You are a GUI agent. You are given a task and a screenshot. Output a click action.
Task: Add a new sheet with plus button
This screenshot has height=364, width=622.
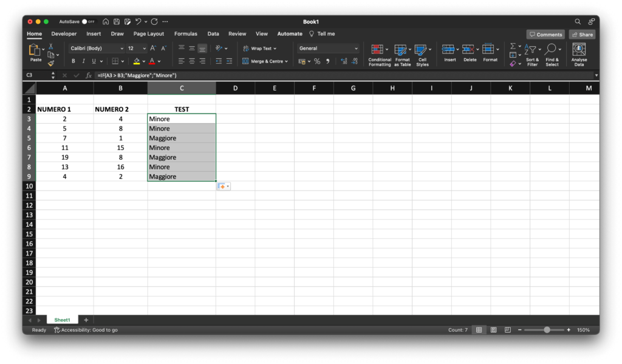[86, 320]
